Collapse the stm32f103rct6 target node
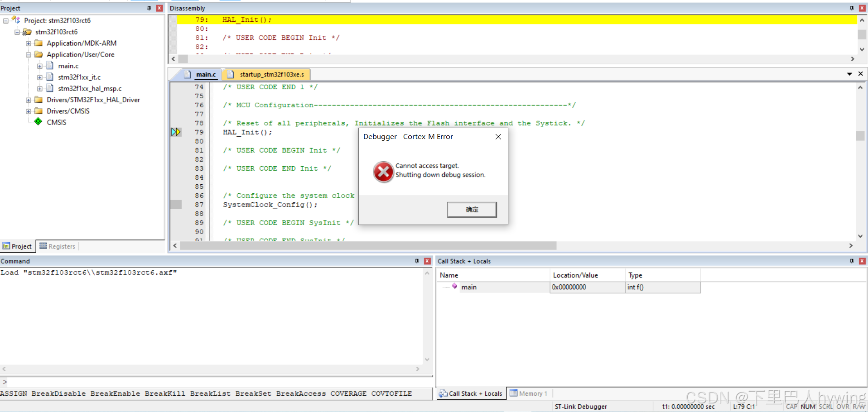Viewport: 868px width, 412px height. [17, 32]
